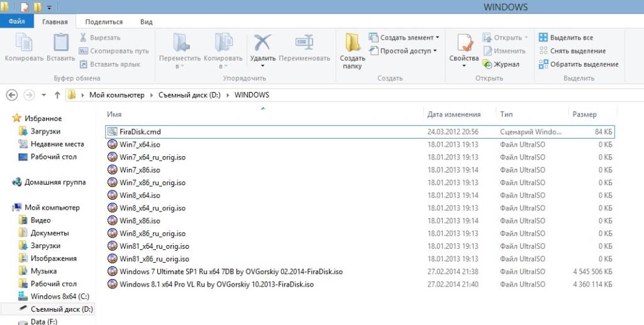The width and height of the screenshot is (644, 325).
Task: Open Создать элемент dropdown
Action: tap(404, 37)
